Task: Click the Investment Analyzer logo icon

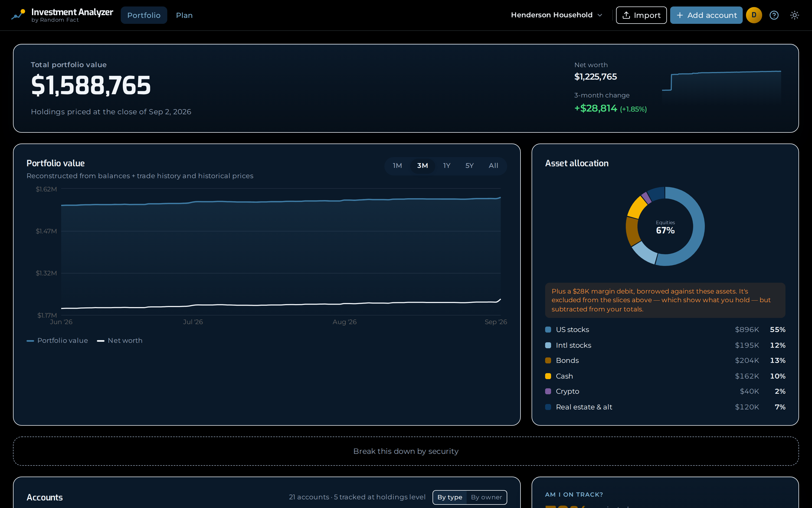Action: point(18,15)
